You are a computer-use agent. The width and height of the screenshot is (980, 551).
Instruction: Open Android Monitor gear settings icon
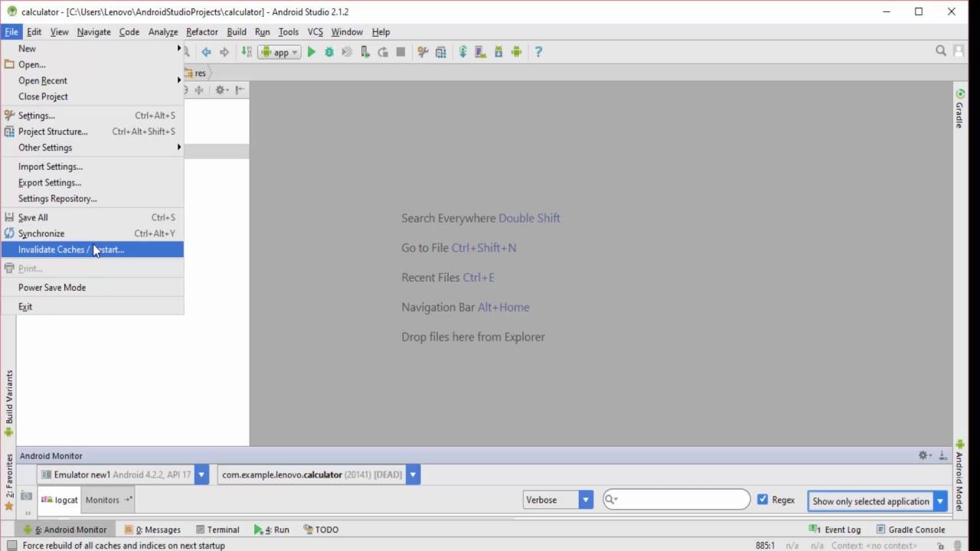click(x=925, y=455)
